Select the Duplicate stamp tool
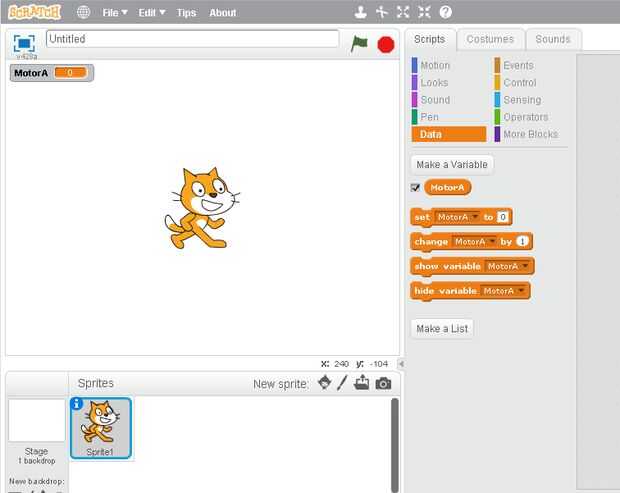Viewport: 620px width, 493px height. [360, 12]
